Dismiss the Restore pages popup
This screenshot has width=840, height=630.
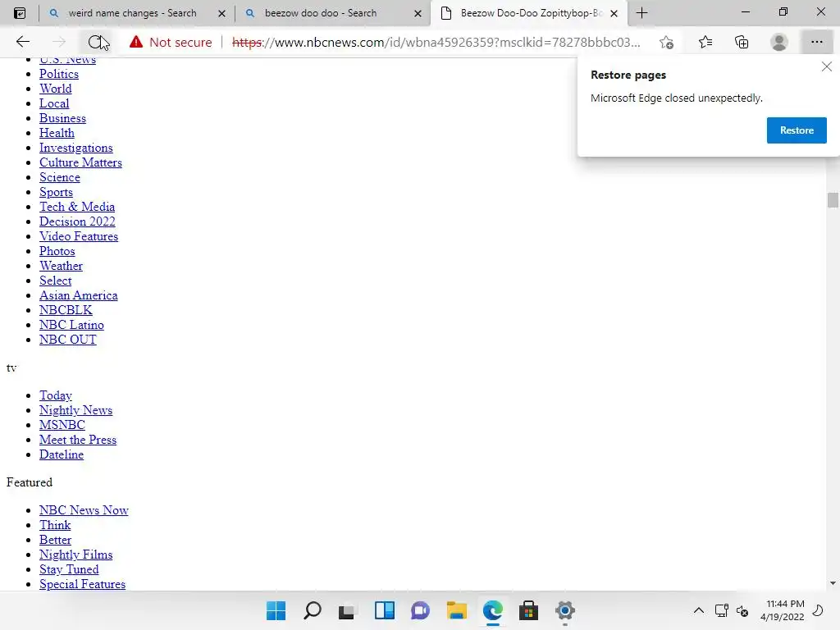tap(827, 66)
